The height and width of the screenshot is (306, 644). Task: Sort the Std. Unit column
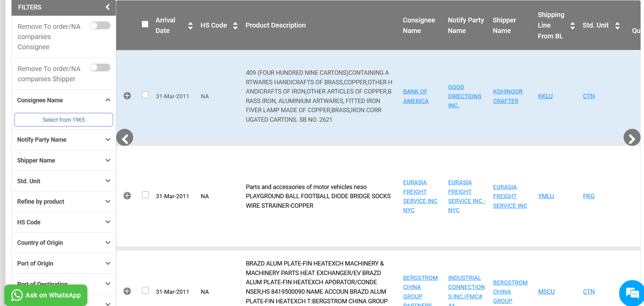[x=617, y=25]
